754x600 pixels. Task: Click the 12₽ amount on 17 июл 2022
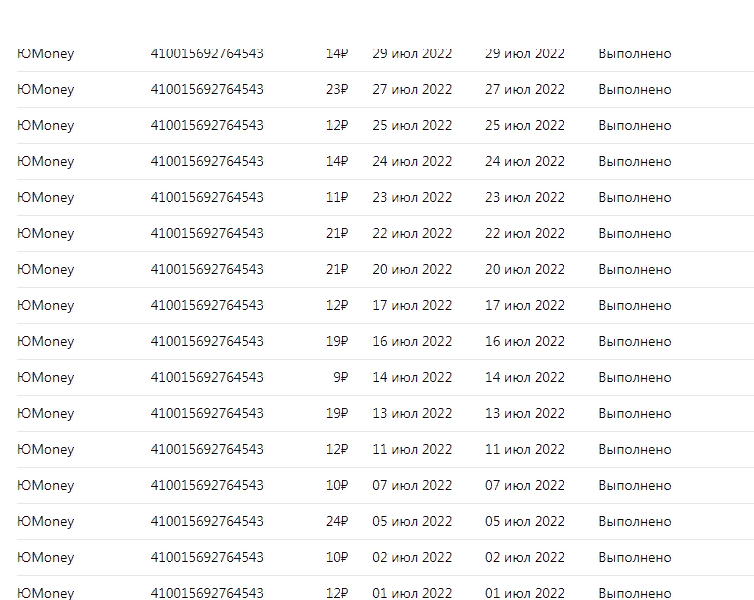coord(337,305)
